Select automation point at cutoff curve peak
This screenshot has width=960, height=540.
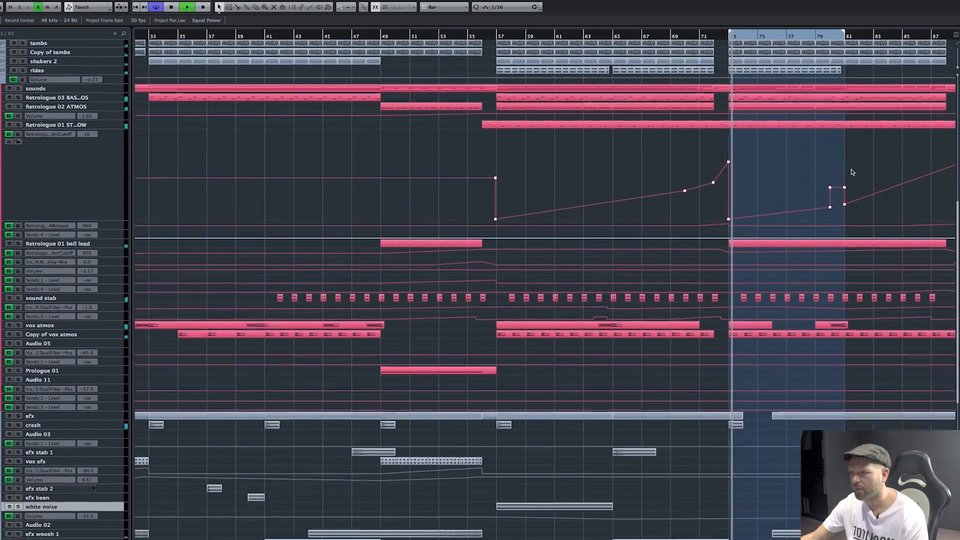tap(728, 162)
